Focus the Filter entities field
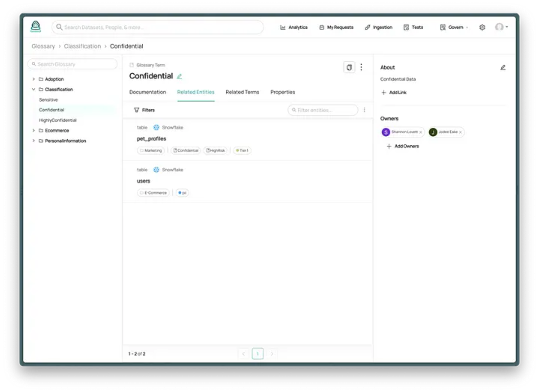Image resolution: width=539 pixels, height=392 pixels. tap(323, 110)
